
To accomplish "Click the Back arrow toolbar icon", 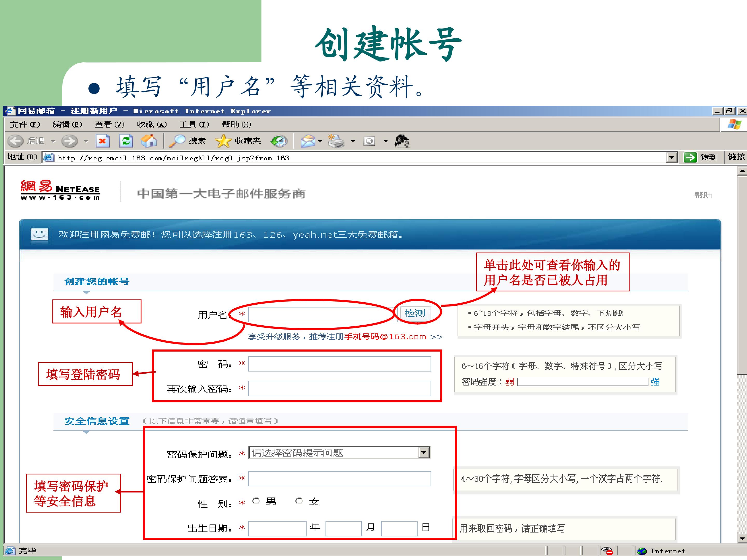I will tap(16, 141).
